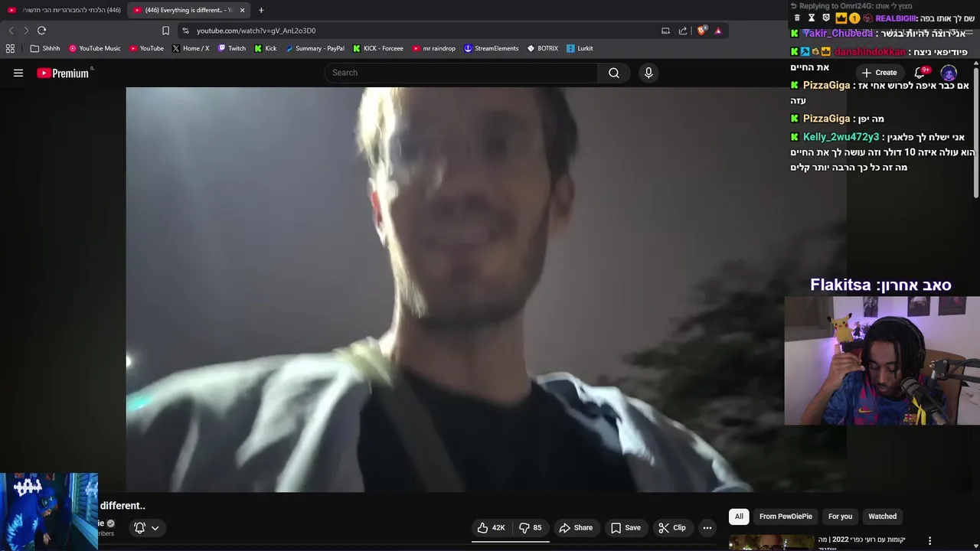Open the Twitch bookmark
Image resolution: width=980 pixels, height=551 pixels.
pos(232,48)
